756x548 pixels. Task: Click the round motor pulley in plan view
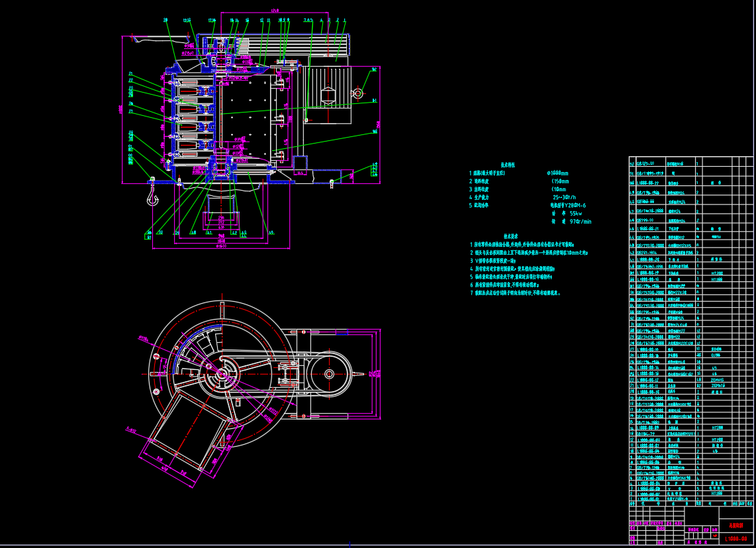pos(328,374)
